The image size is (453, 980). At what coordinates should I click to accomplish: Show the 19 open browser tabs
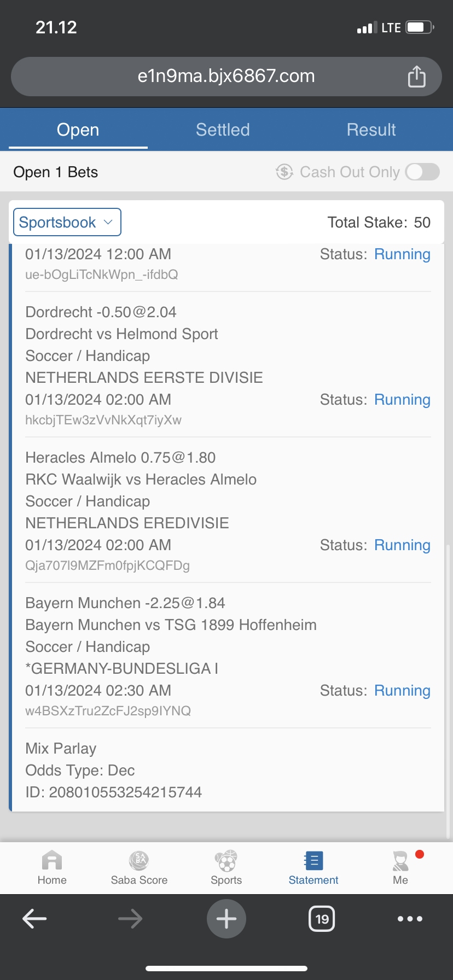click(322, 919)
